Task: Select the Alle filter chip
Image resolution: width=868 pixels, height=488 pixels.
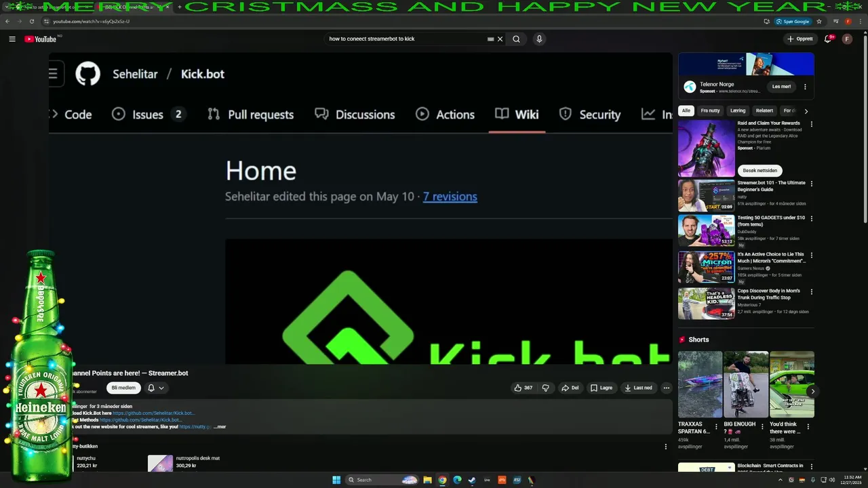Action: click(x=686, y=110)
